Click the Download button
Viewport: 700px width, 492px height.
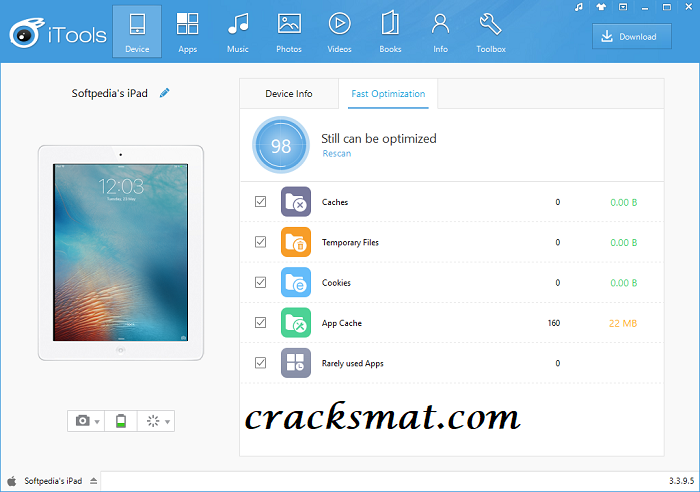632,37
